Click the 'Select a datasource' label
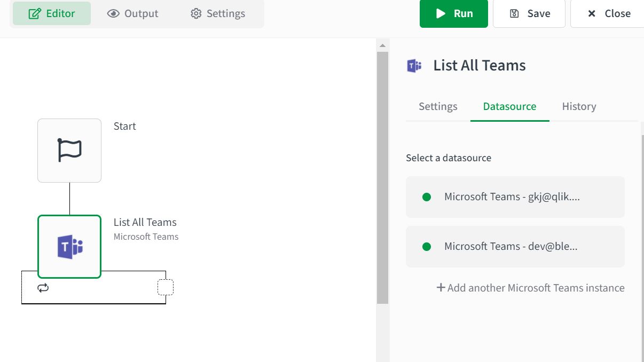Image resolution: width=644 pixels, height=362 pixels. pyautogui.click(x=449, y=158)
